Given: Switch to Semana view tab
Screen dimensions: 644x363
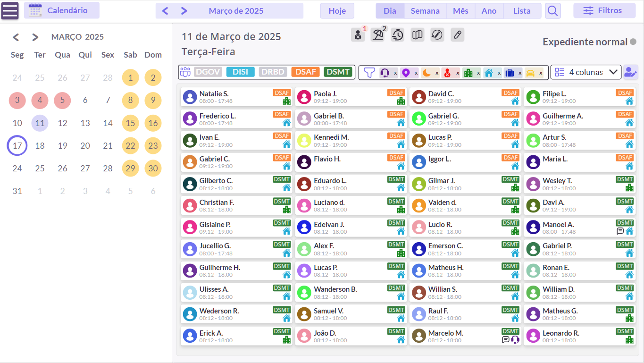Looking at the screenshot, I should pyautogui.click(x=425, y=11).
